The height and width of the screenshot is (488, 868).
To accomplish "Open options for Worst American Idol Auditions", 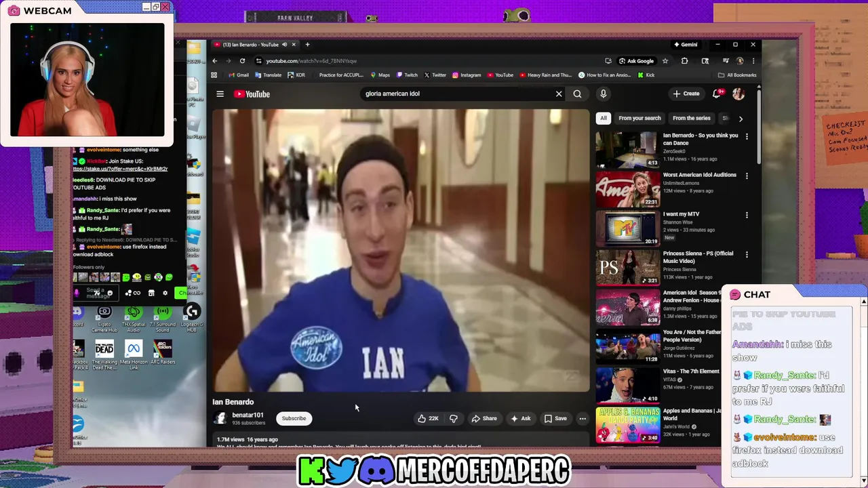I will pos(747,176).
